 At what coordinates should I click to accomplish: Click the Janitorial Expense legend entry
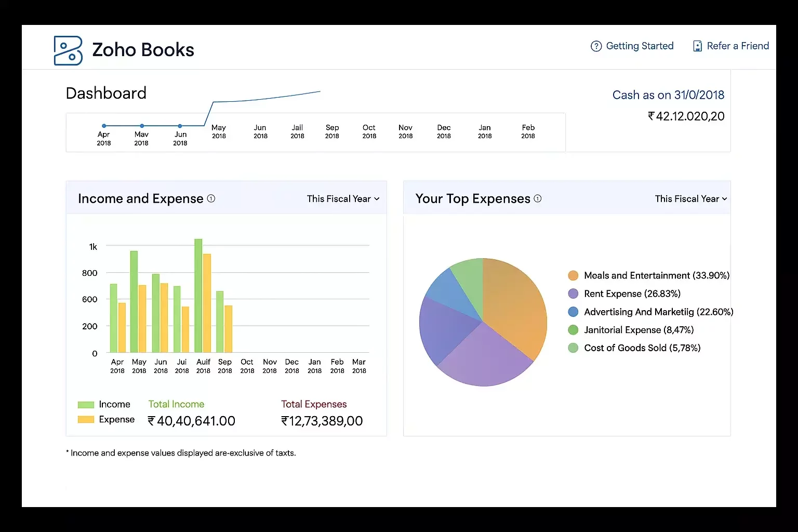pos(639,330)
